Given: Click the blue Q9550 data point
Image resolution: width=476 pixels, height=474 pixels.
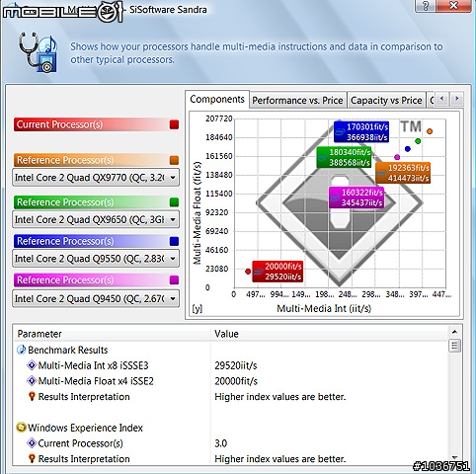Looking at the screenshot, I should click(x=408, y=149).
